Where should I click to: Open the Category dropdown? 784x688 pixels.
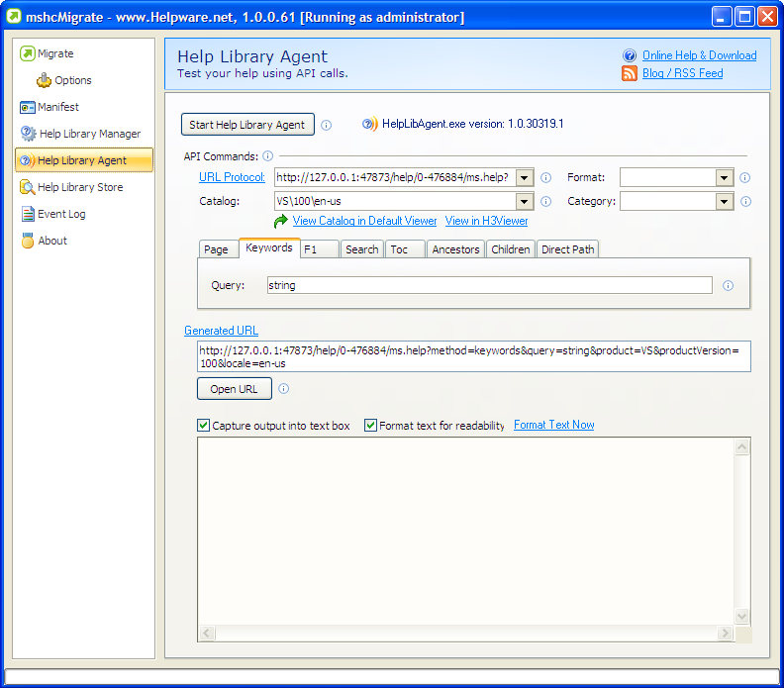[x=724, y=201]
